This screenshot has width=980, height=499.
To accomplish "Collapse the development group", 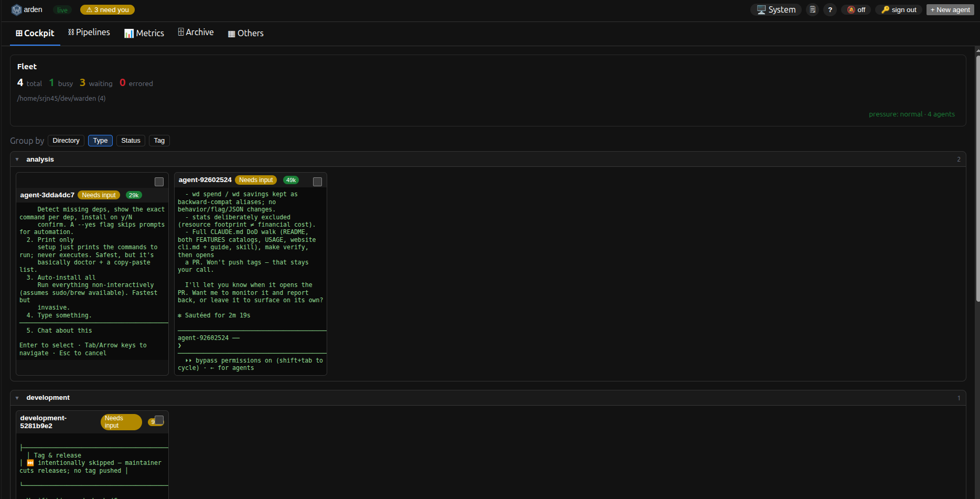I will pyautogui.click(x=17, y=398).
